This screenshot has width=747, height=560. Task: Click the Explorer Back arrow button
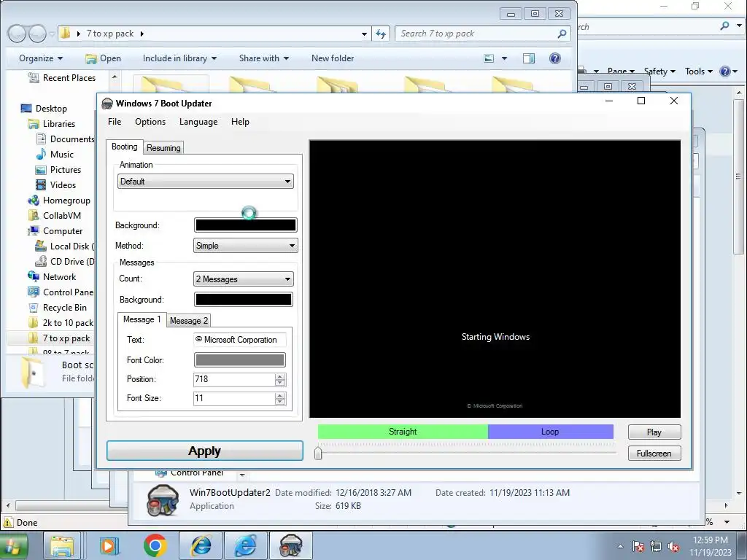pos(17,34)
